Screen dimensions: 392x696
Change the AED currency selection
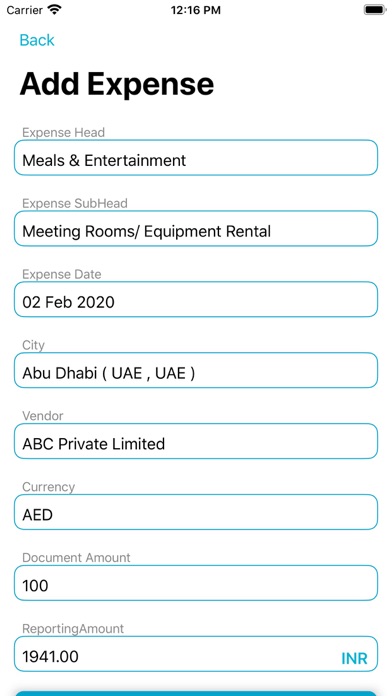point(196,512)
